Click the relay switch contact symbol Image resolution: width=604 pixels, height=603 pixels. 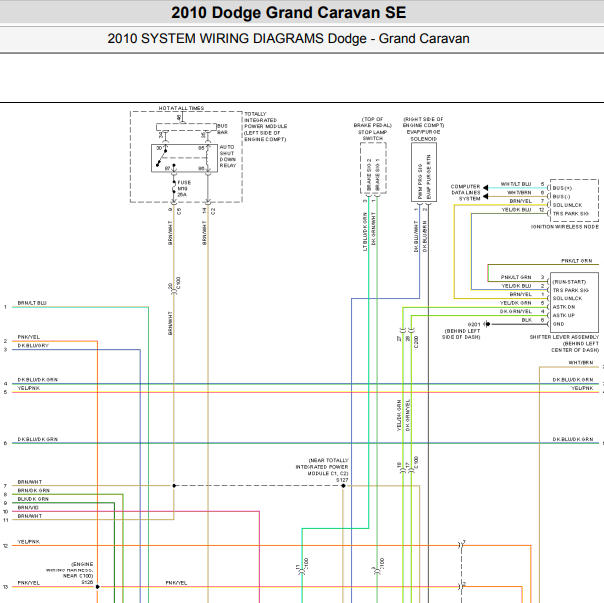click(x=162, y=158)
